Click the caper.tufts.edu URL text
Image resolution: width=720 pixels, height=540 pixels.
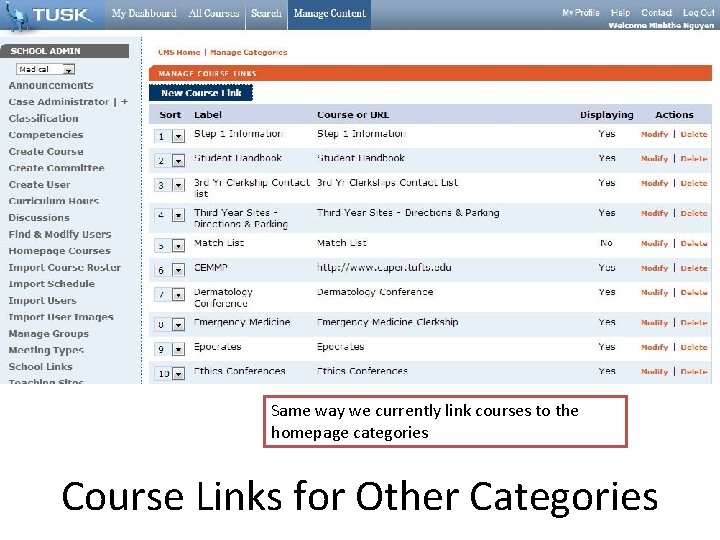384,268
